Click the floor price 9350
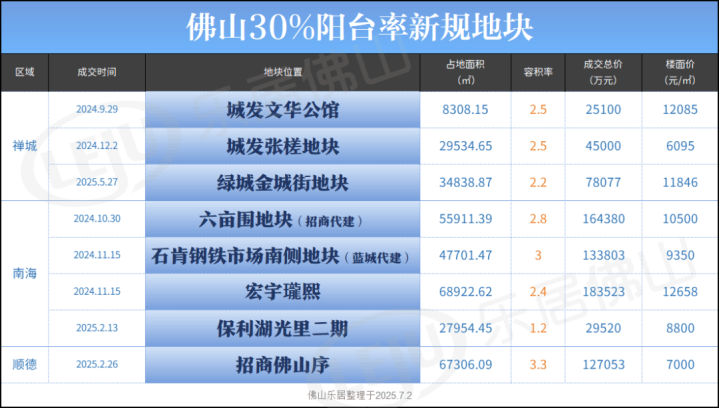The width and height of the screenshot is (719, 408). click(x=680, y=255)
